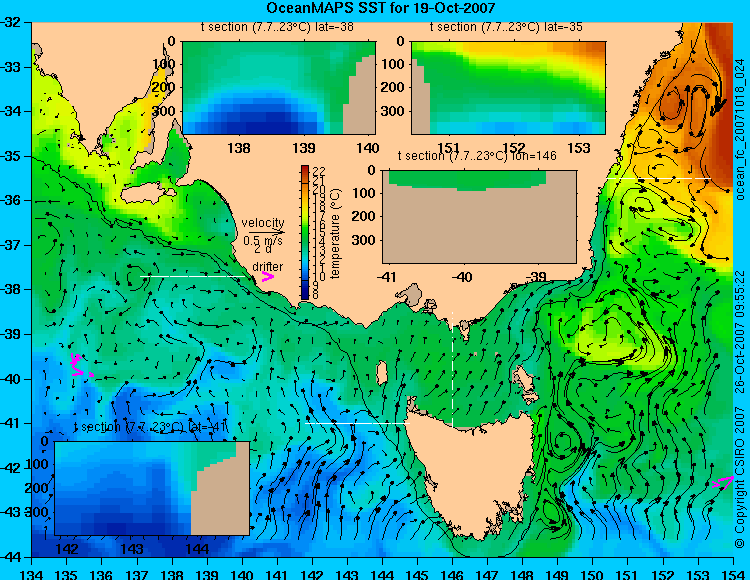Click the magenta drifter arrow near 153.5°E

pos(723,483)
